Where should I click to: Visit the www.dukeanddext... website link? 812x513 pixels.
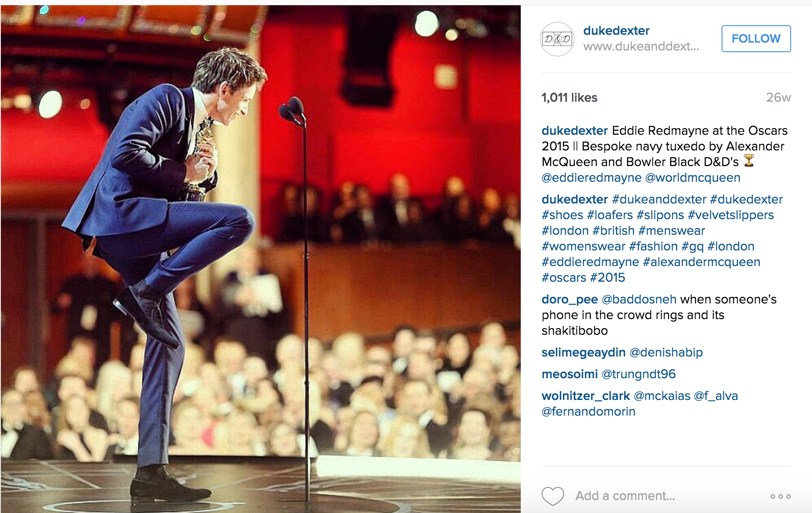(x=641, y=47)
